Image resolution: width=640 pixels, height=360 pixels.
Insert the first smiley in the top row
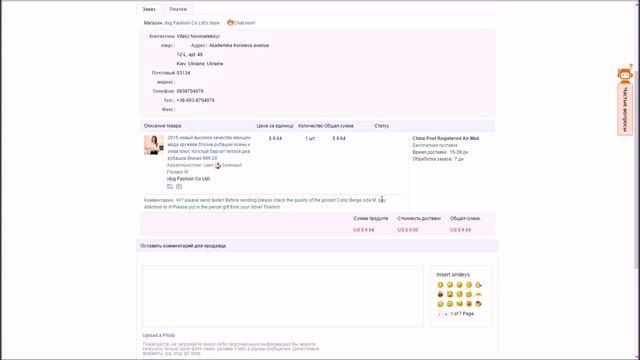click(440, 285)
